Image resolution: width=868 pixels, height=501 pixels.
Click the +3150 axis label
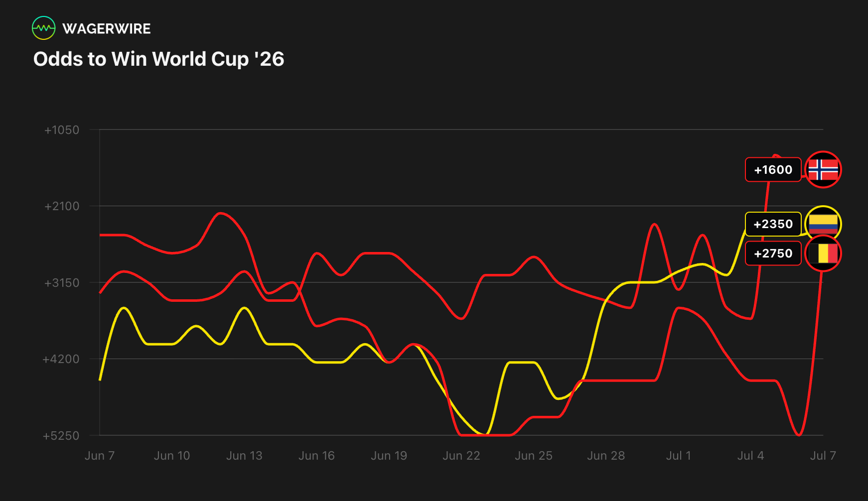coord(62,283)
